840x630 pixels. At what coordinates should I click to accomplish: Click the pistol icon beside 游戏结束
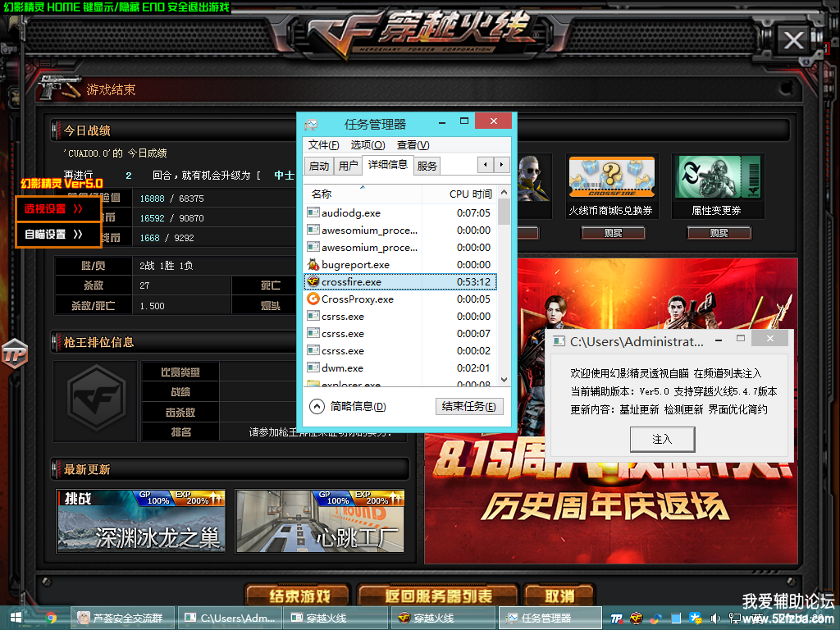[60, 87]
